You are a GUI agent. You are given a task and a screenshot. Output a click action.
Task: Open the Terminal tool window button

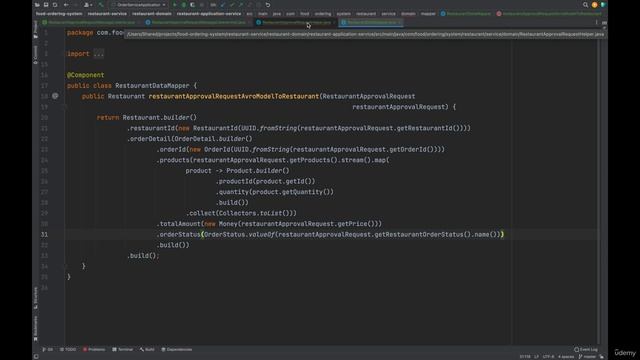(123, 349)
